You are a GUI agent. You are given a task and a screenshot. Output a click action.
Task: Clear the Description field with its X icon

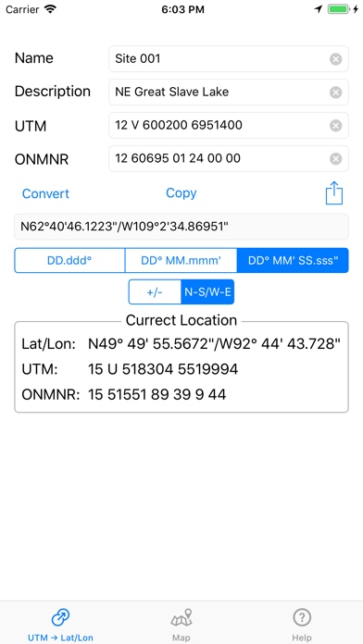tap(336, 93)
